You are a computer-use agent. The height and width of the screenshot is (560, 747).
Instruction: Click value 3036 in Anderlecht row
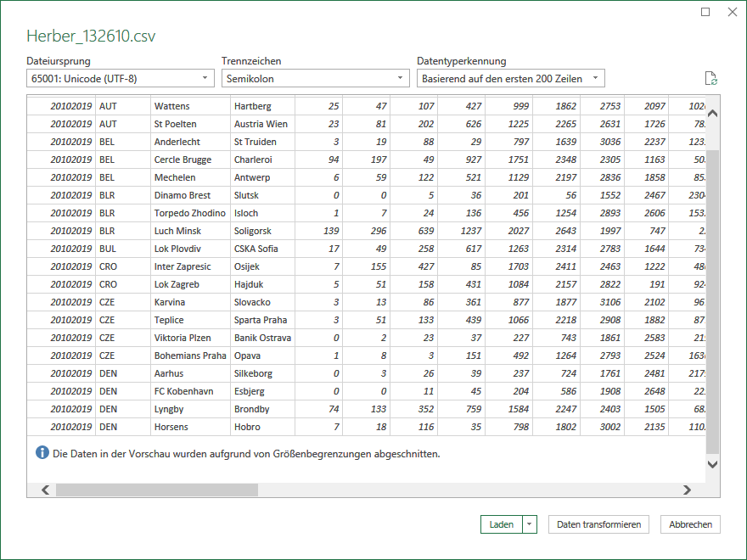tap(602, 142)
